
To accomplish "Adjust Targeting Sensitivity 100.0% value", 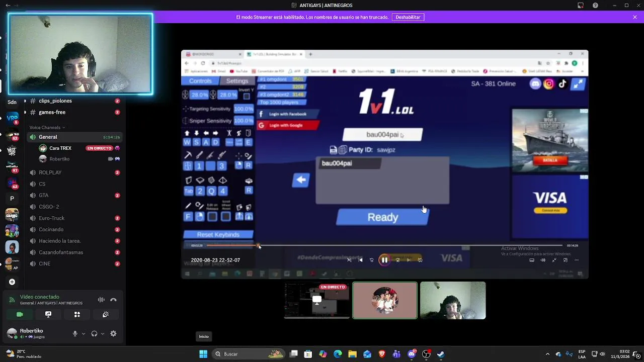I will [x=244, y=109].
